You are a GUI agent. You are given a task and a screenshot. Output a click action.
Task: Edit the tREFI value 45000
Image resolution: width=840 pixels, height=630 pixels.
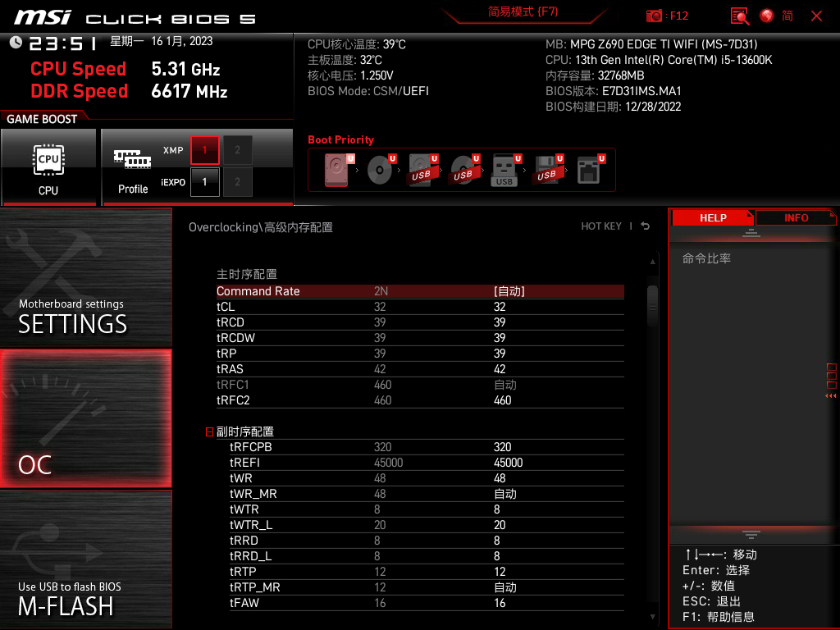508,463
